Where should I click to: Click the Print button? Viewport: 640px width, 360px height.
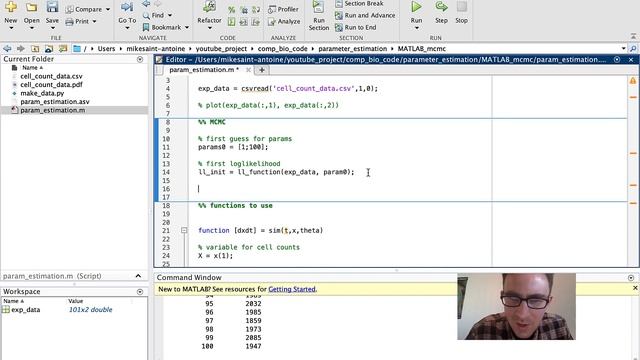77,21
